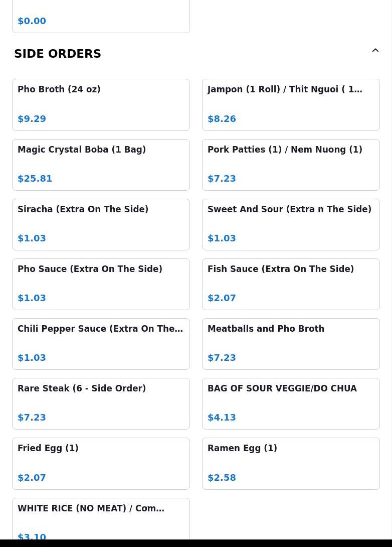Image resolution: width=392 pixels, height=547 pixels.
Task: Click the SIDE ORDERS section heading
Action: [58, 54]
